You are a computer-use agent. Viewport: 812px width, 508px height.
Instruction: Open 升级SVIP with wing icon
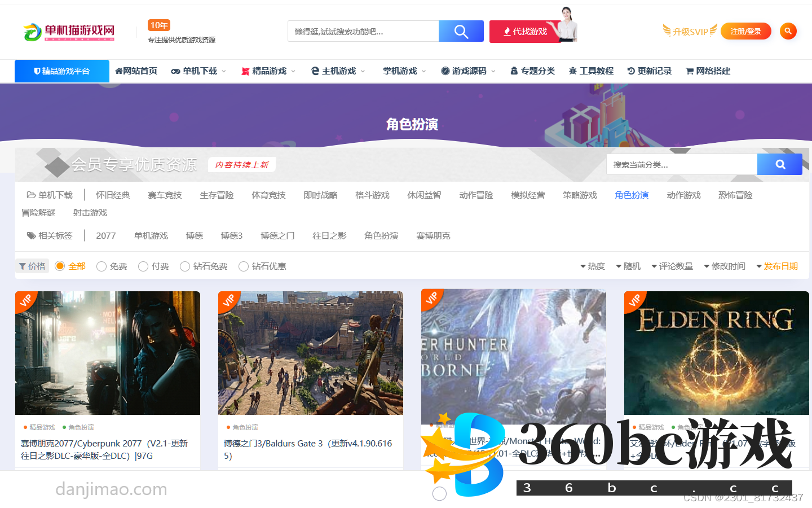pyautogui.click(x=690, y=31)
